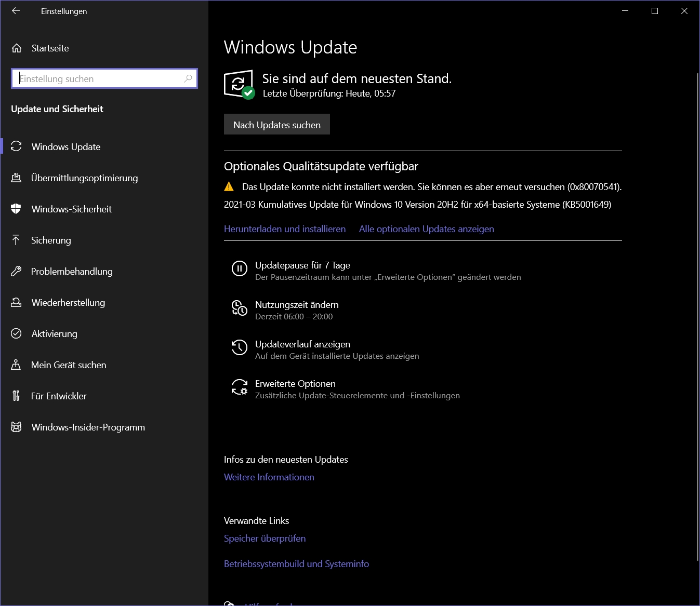Click the Startseite home icon
700x606 pixels.
click(x=17, y=48)
